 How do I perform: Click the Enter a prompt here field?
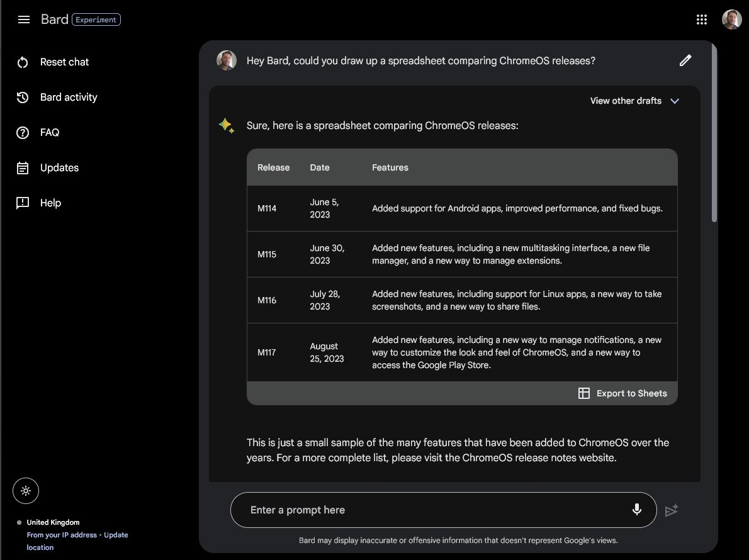[428, 510]
